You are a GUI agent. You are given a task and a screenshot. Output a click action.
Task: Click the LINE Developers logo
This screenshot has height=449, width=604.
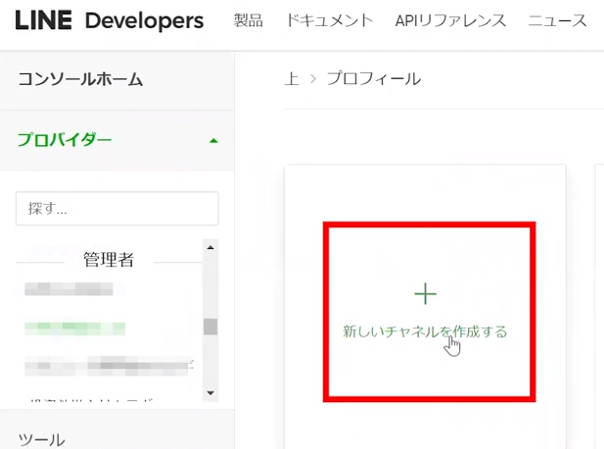point(109,21)
